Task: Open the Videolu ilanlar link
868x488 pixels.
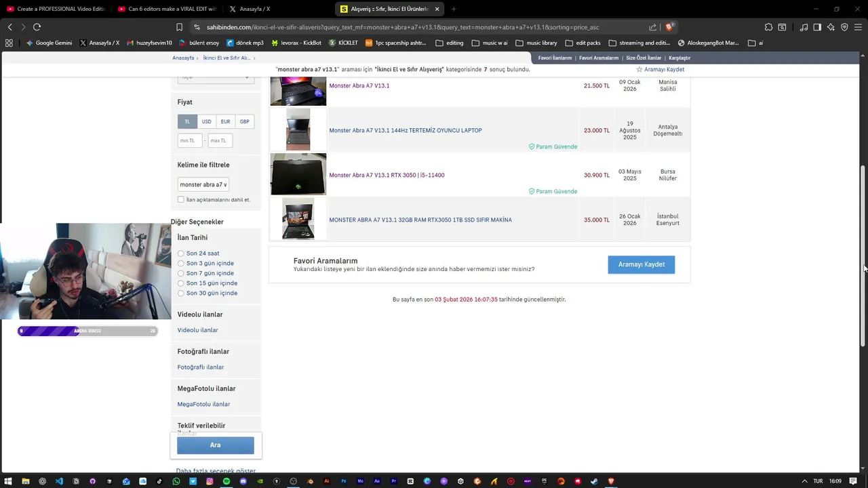Action: click(198, 330)
